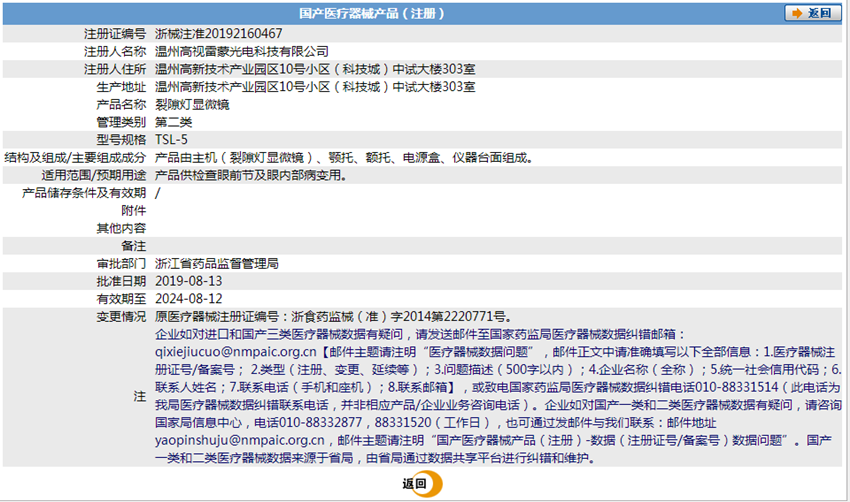The width and height of the screenshot is (850, 502).
Task: Click the label 备注
Action: pyautogui.click(x=133, y=246)
